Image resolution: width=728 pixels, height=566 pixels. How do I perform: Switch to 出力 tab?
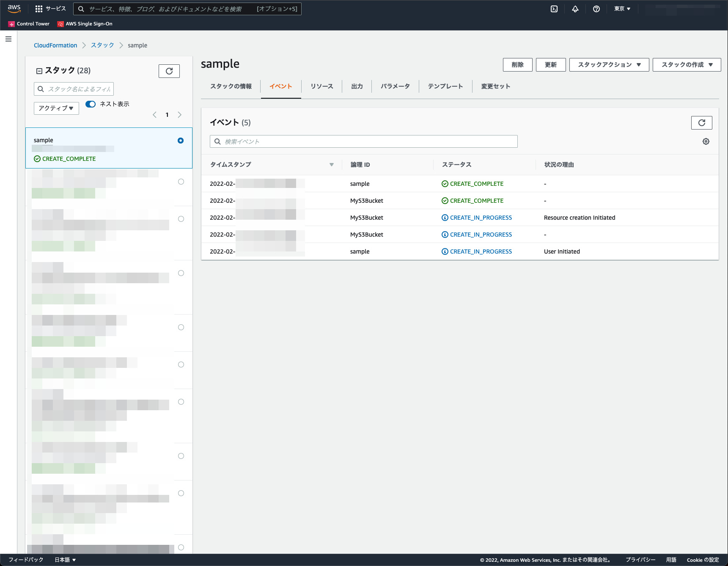[357, 86]
